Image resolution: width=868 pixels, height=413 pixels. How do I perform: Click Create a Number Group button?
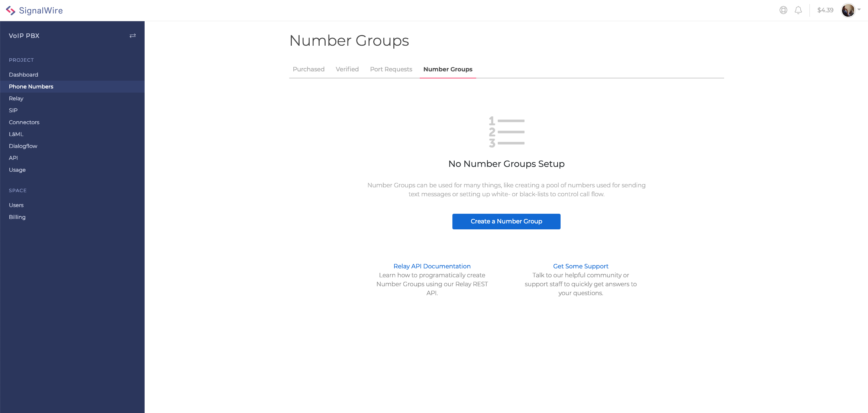click(x=506, y=222)
